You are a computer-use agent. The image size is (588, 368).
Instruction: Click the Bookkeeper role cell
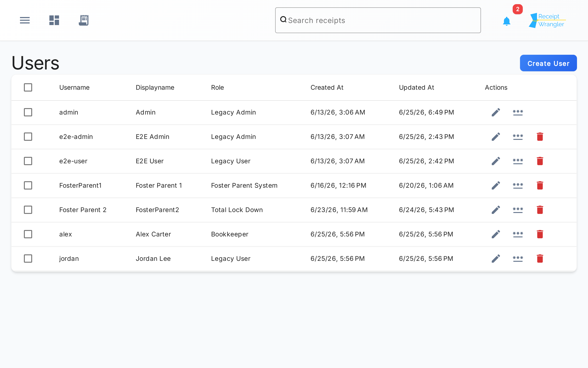coord(230,234)
